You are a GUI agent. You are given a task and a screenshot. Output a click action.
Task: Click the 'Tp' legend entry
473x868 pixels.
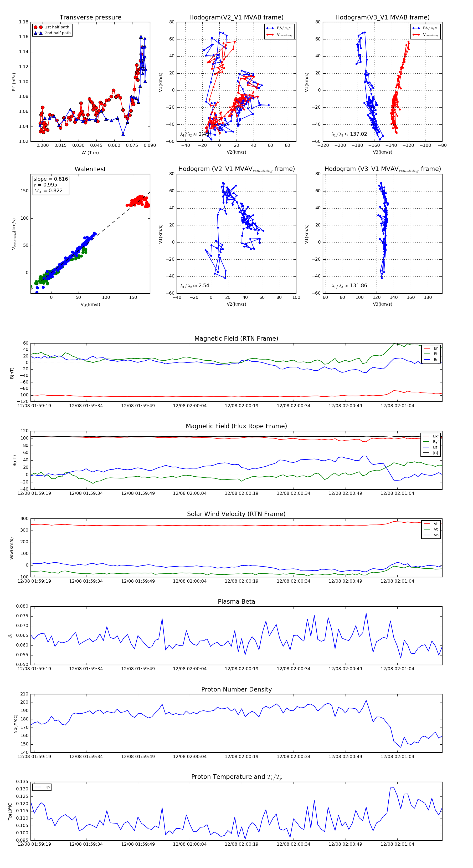coord(42,787)
